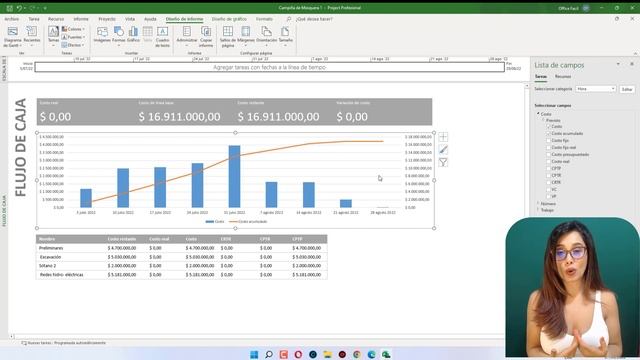Switch to the Informe ribbon tab
640x360 pixels.
coord(81,19)
